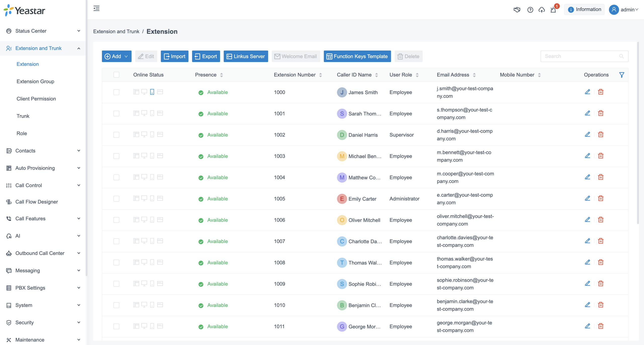Open the help question mark icon
The image size is (644, 345).
pos(530,10)
